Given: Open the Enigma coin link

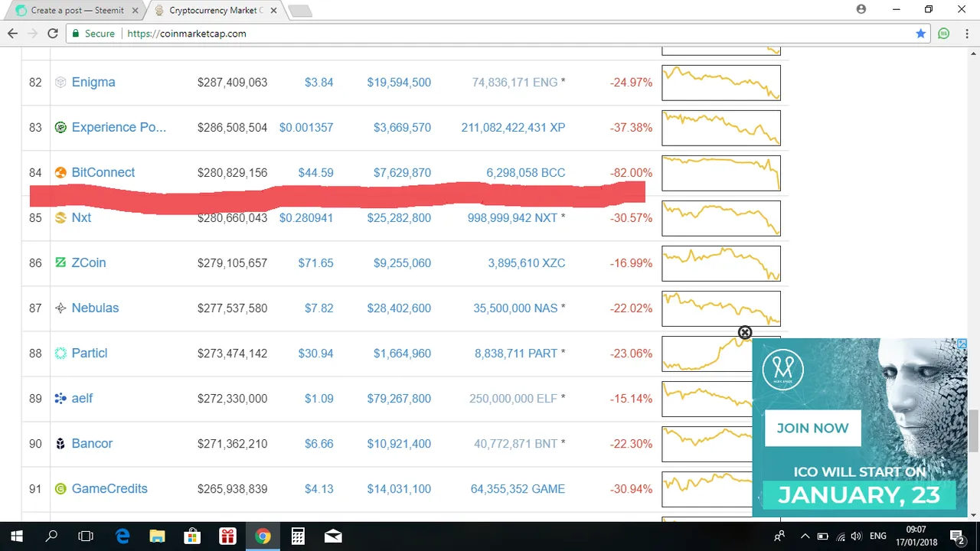Looking at the screenshot, I should (93, 82).
